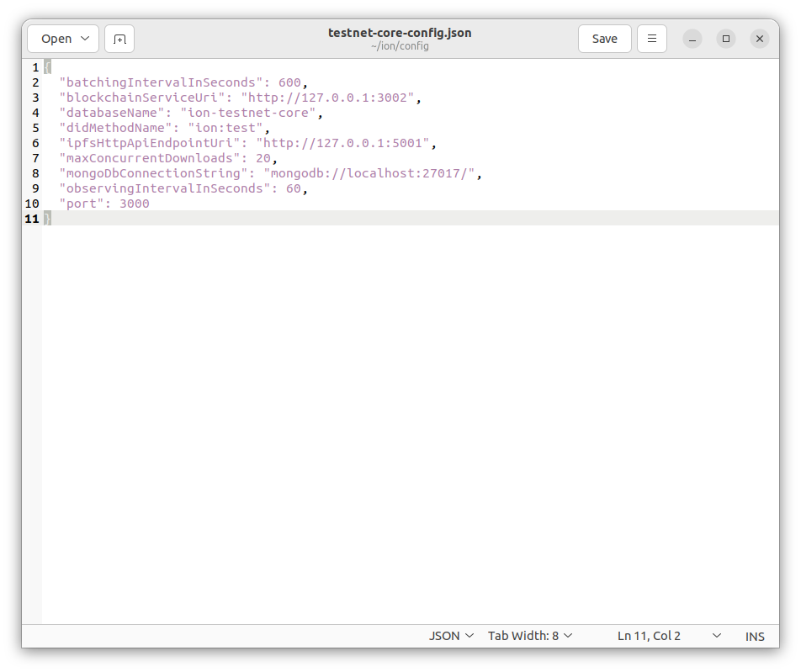Click the "ion-testnet-core" value

pos(248,113)
